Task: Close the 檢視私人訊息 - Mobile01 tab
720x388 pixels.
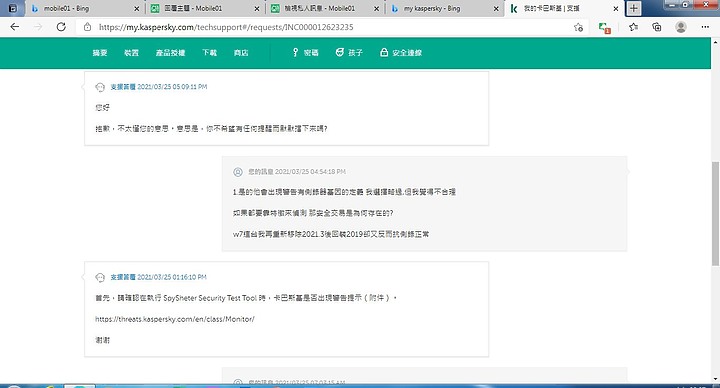Action: click(377, 9)
